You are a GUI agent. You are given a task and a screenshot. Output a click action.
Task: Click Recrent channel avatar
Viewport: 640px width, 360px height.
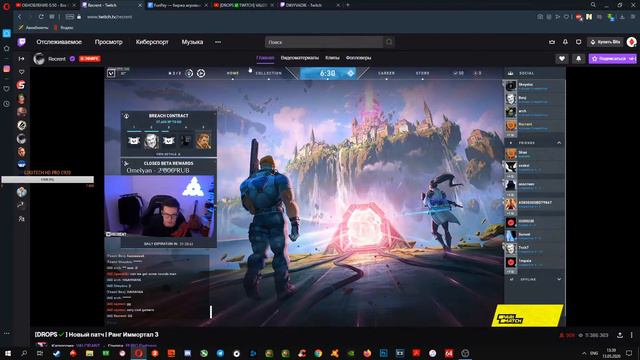coord(39,59)
